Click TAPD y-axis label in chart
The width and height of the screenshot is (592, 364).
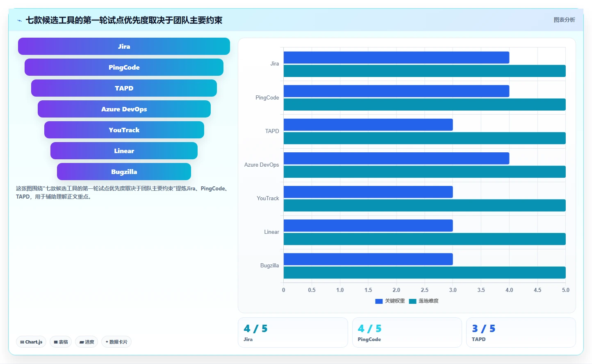point(272,131)
